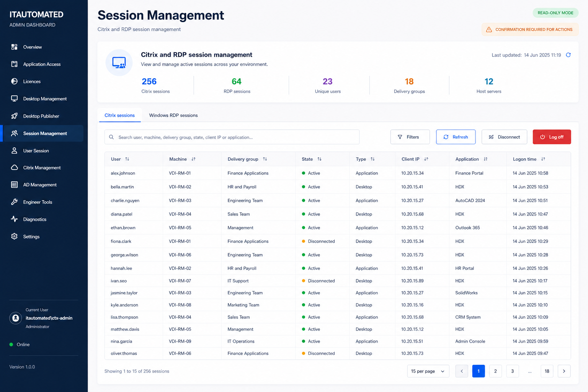
Task: Click the Engineer Tools wrench icon
Action: point(14,202)
